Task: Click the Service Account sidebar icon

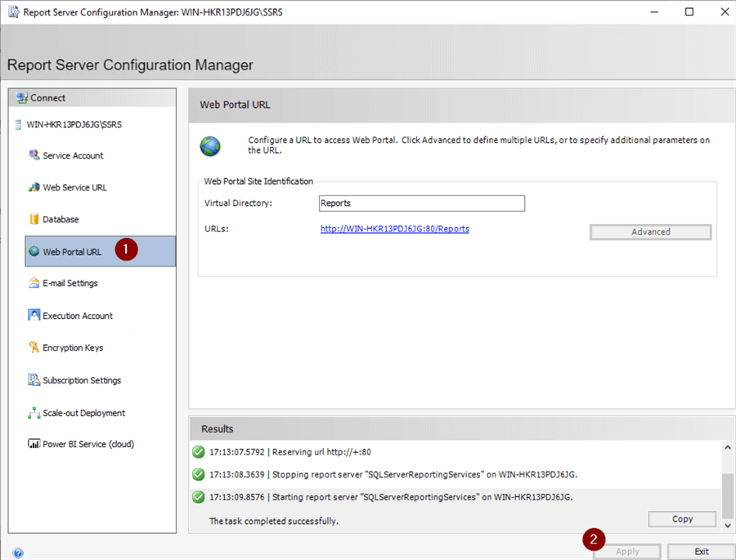Action: 34,155
